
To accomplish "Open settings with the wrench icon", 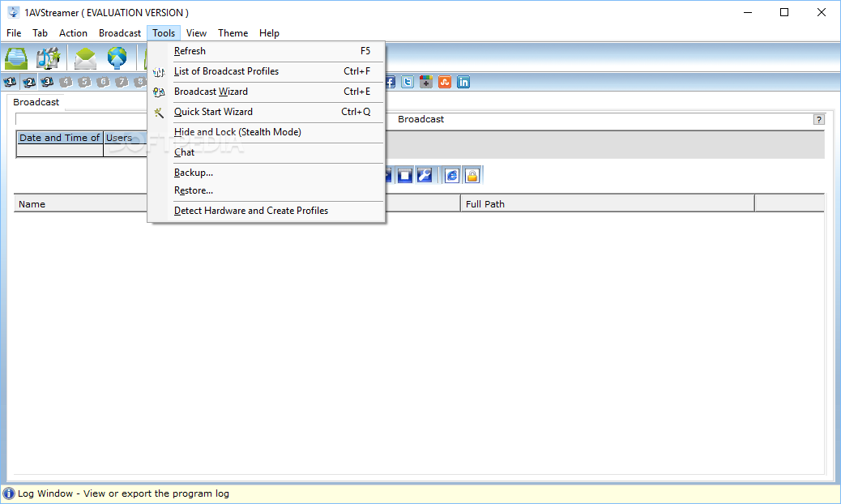I will pos(425,175).
